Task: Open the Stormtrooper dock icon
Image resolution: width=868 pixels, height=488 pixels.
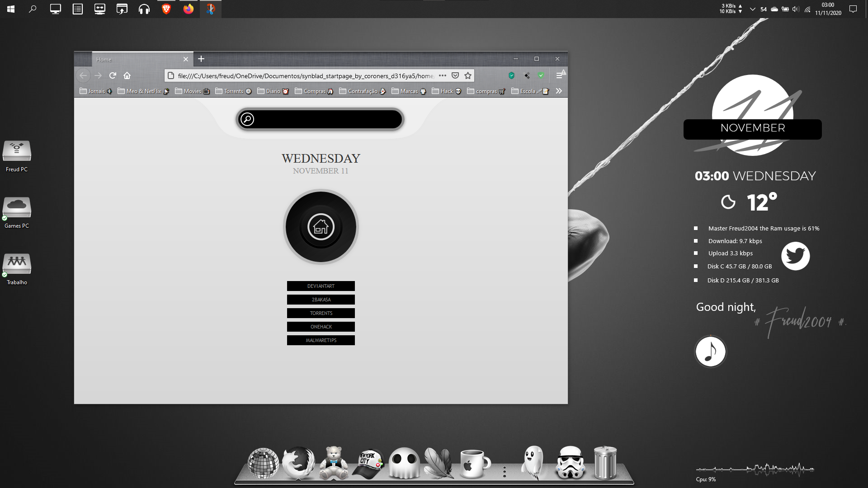Action: click(570, 463)
